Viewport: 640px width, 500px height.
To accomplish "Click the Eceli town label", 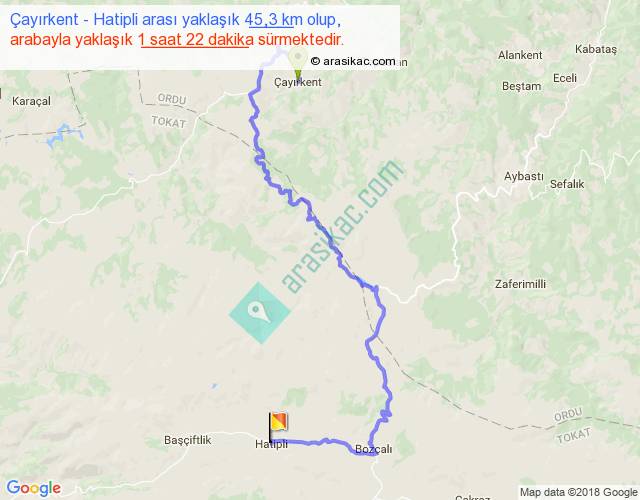I will point(565,78).
